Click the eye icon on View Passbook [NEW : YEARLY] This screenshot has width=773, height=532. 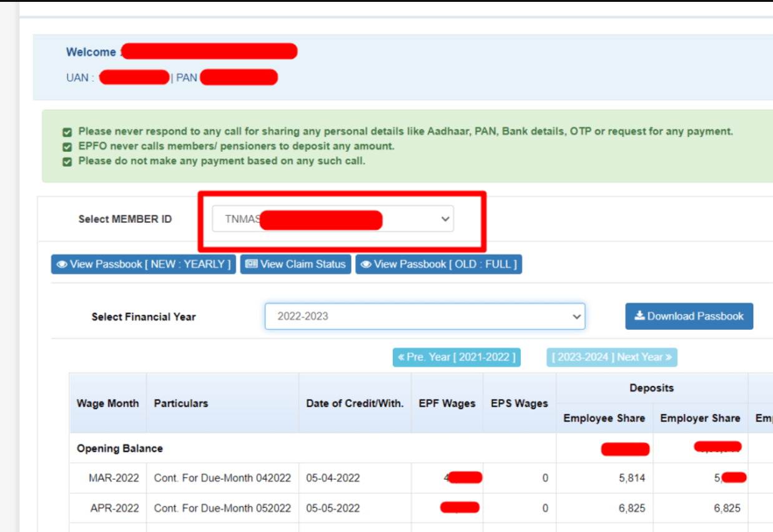[x=61, y=264]
